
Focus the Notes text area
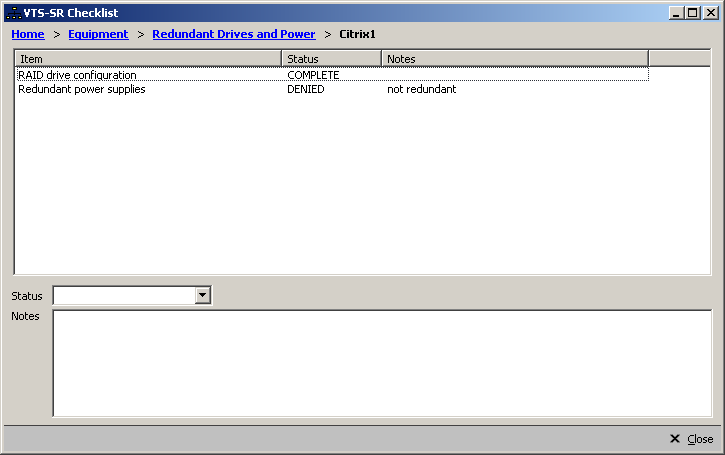click(381, 363)
